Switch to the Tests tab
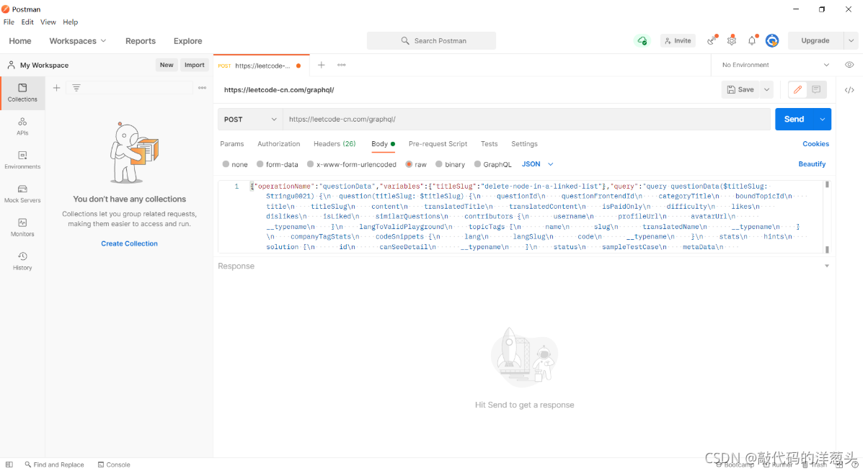Image resolution: width=868 pixels, height=471 pixels. pos(490,144)
